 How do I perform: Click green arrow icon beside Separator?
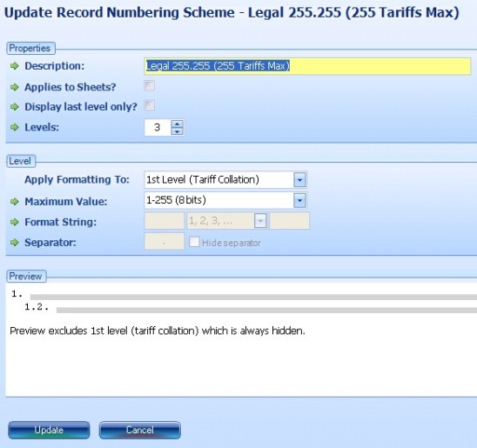click(15, 243)
